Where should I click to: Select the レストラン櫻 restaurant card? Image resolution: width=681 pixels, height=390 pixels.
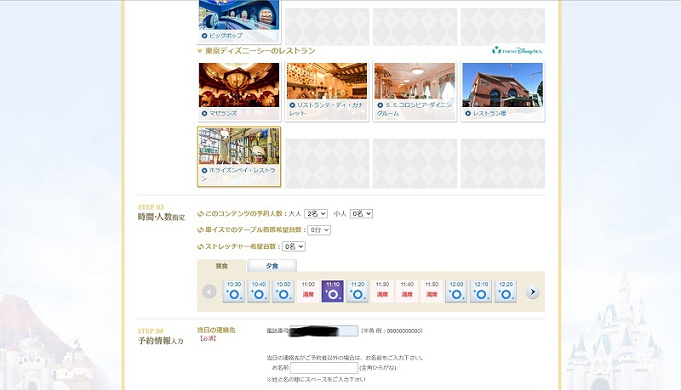(x=502, y=91)
